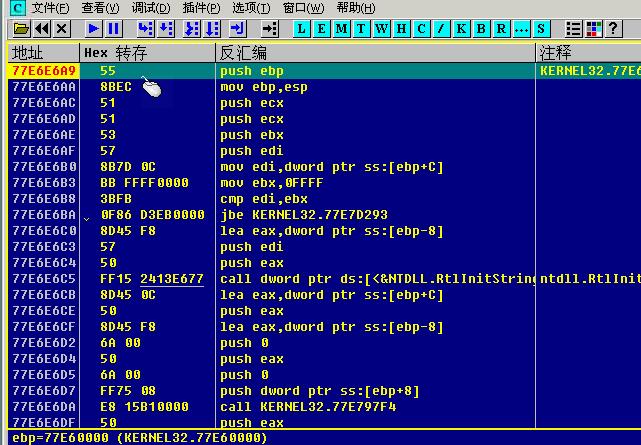Click Go to address arrow icon

click(x=270, y=29)
